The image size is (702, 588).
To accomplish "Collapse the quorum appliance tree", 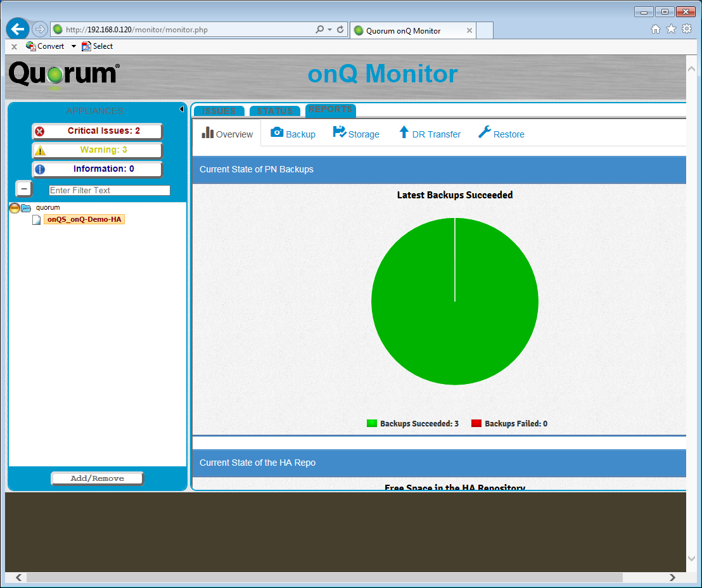I will 13,208.
